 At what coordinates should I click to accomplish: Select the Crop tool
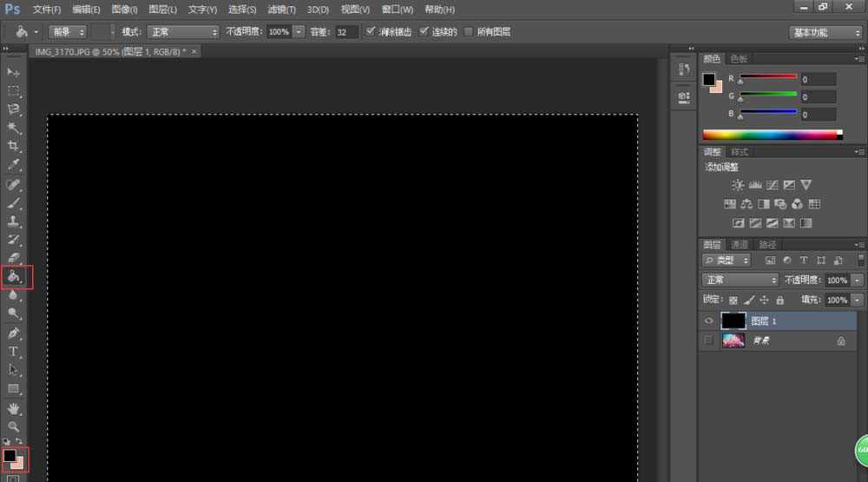[x=13, y=146]
